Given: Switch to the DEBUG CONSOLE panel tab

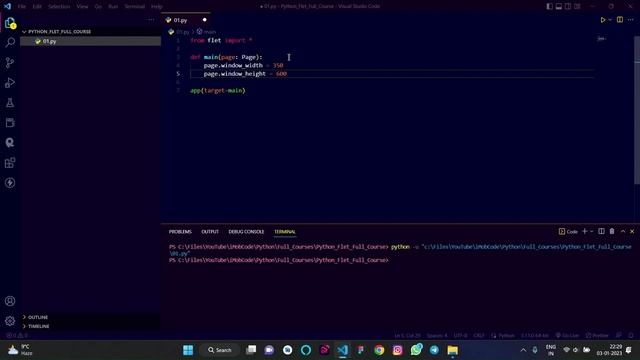Looking at the screenshot, I should tap(246, 231).
